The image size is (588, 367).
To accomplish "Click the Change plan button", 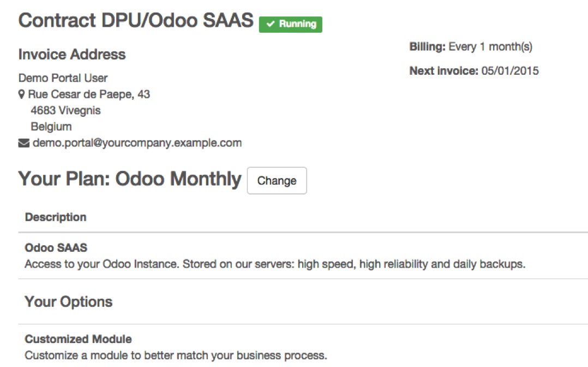I will point(277,181).
